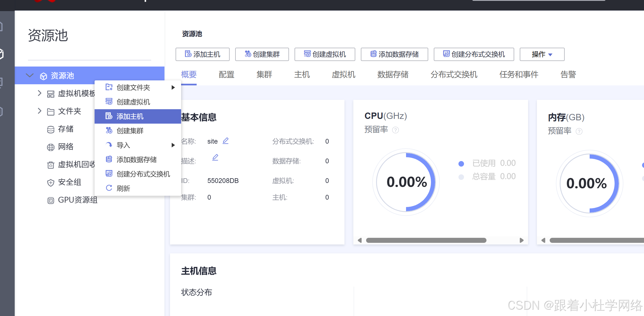The width and height of the screenshot is (644, 316).
Task: Expand the 虚拟机模板 tree node
Action: (x=39, y=93)
